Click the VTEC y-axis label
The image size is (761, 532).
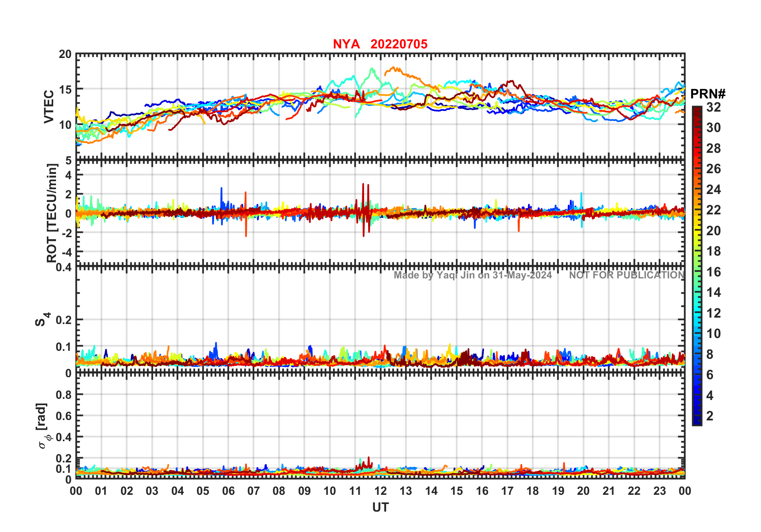[x=48, y=107]
